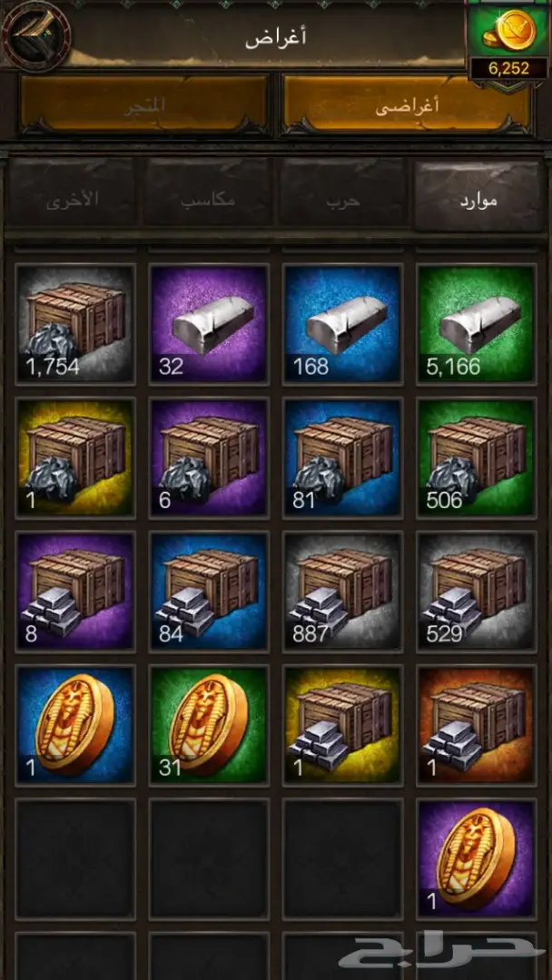Select the blue silver bar item with 168
This screenshot has width=552, height=980.
click(x=342, y=324)
